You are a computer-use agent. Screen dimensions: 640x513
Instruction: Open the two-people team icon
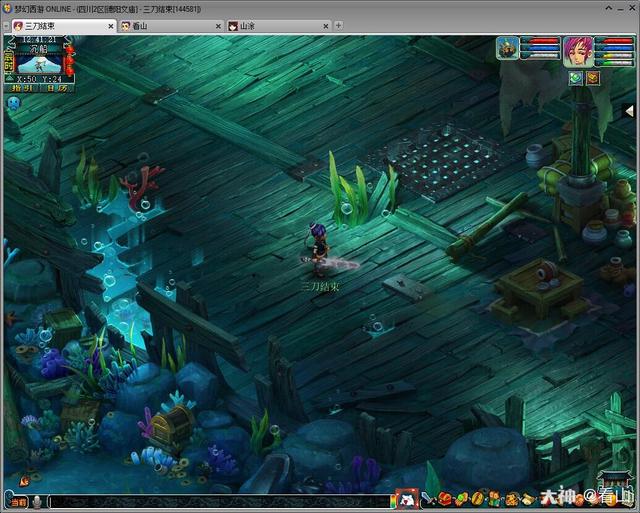click(494, 499)
